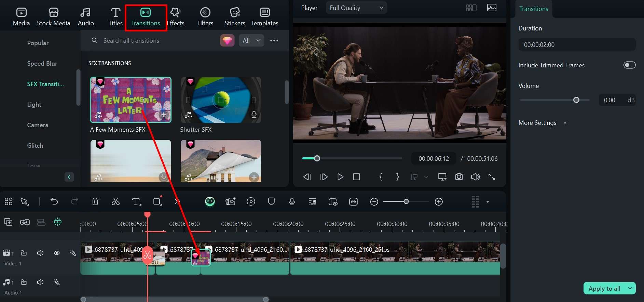Open the insert options chevron in player
This screenshot has width=644, height=302.
[x=426, y=177]
